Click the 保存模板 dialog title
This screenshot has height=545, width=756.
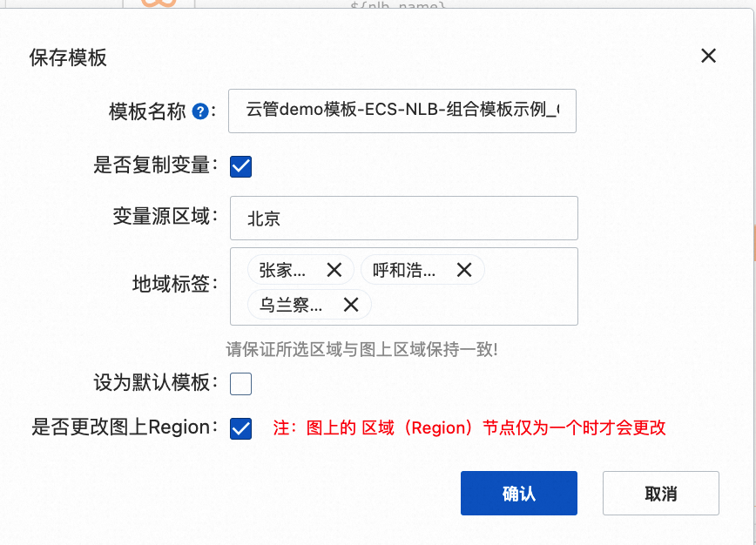pos(68,57)
